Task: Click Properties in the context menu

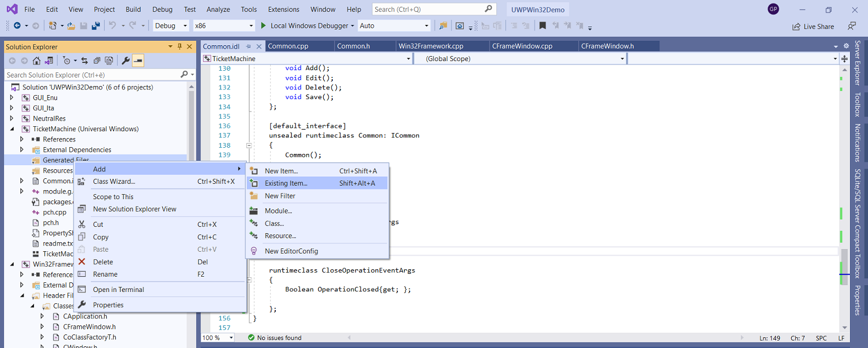Action: 160,305
